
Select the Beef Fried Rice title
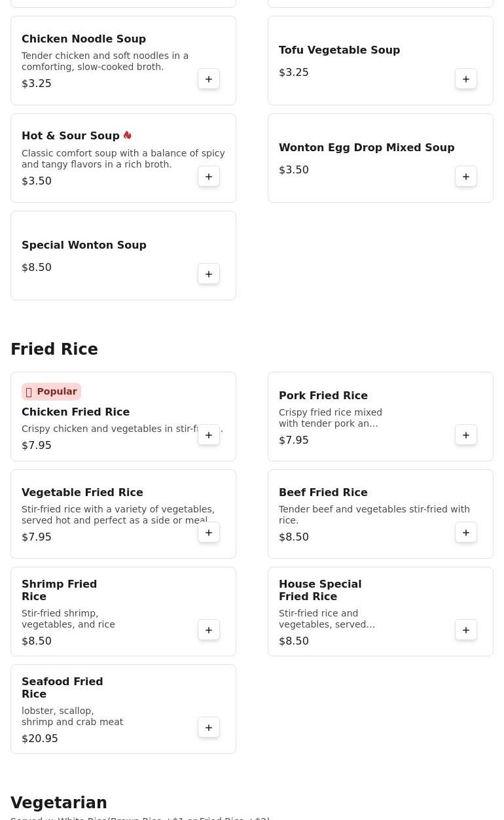pyautogui.click(x=323, y=493)
